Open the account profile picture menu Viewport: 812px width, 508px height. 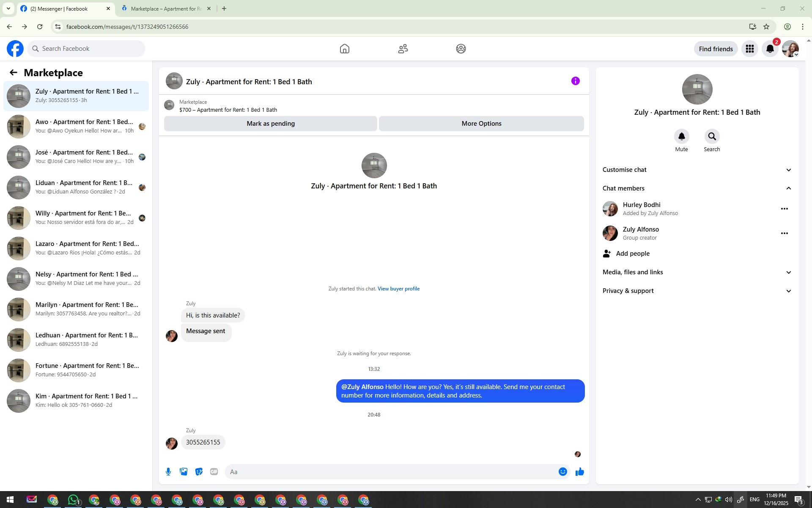(790, 49)
